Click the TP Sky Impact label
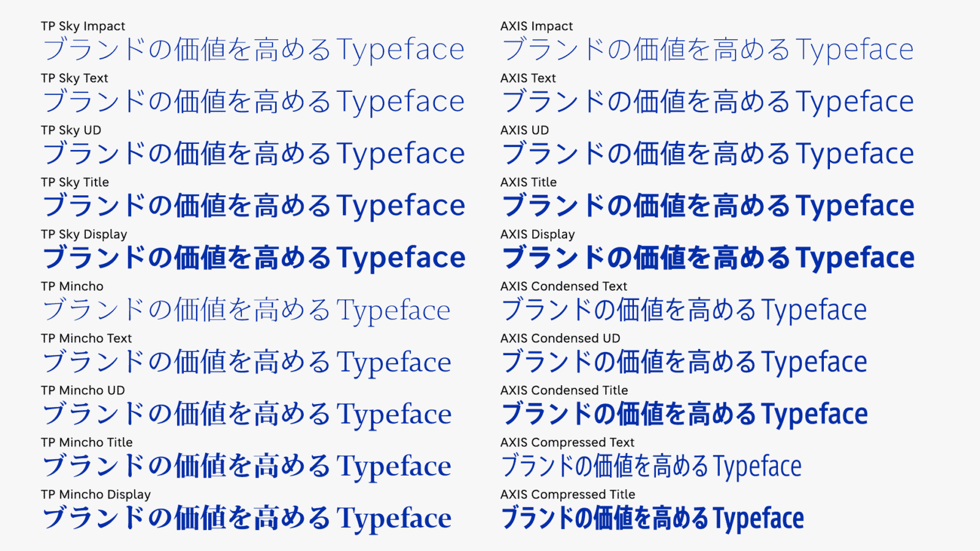The image size is (980, 551). pyautogui.click(x=83, y=26)
